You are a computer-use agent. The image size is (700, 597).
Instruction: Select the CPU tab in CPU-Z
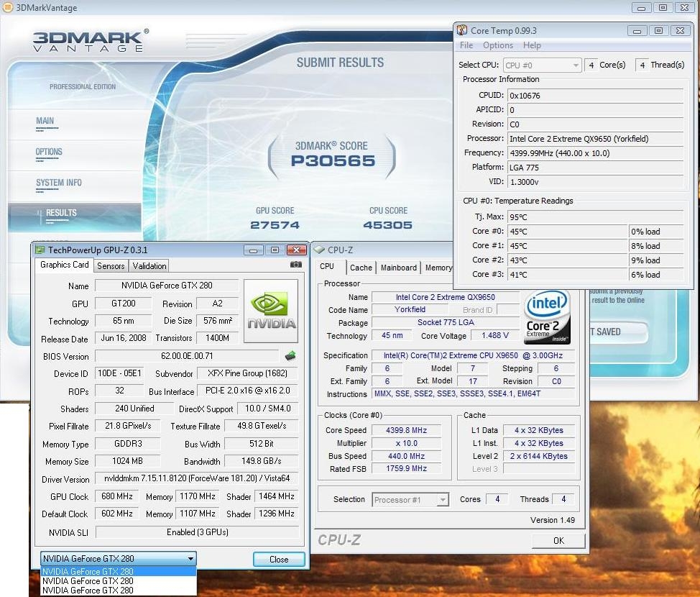(327, 266)
